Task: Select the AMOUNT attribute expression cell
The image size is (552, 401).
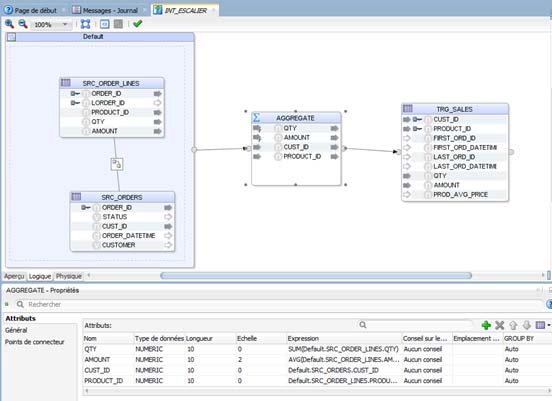Action: 344,359
